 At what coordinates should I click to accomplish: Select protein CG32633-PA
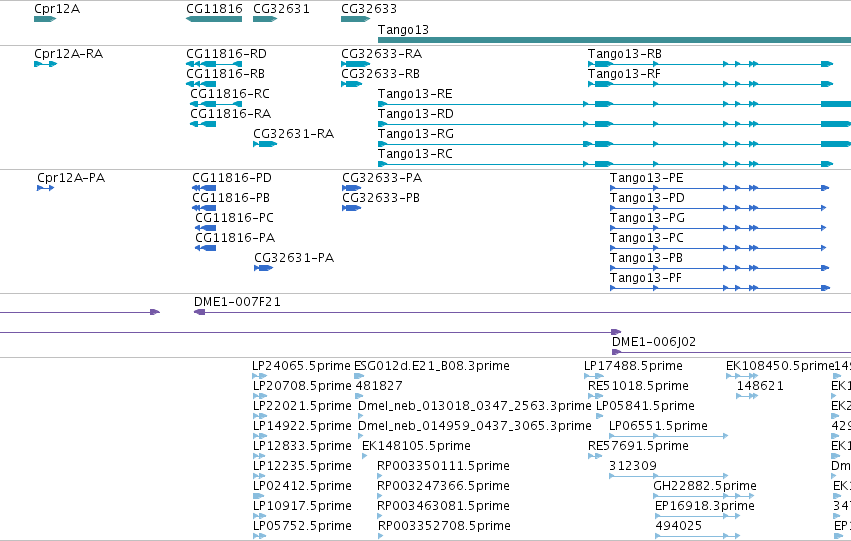382,178
